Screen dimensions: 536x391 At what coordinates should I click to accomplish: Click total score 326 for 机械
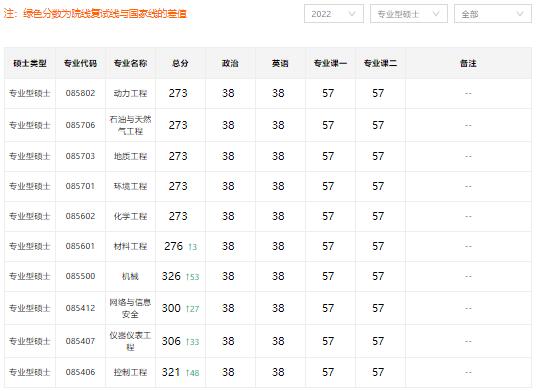(x=171, y=276)
